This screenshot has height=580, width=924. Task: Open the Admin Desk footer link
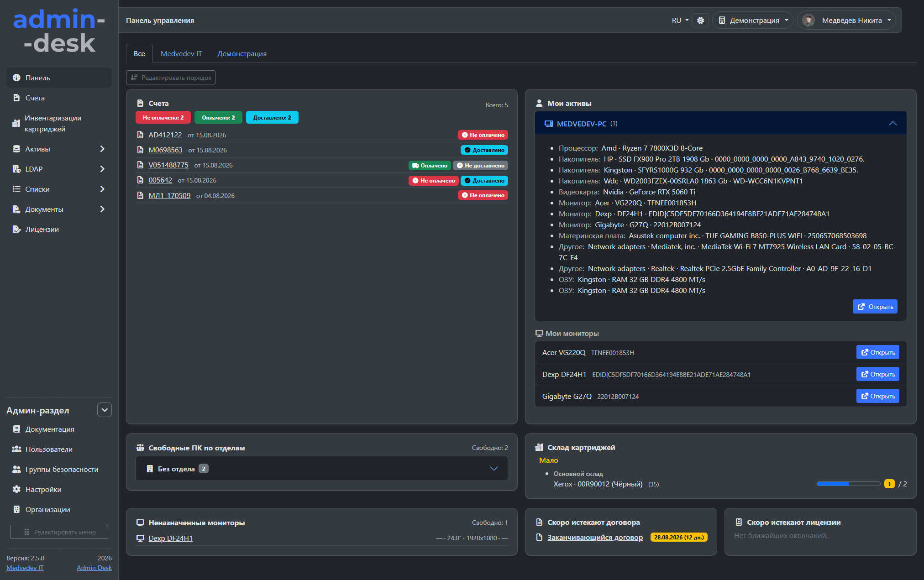point(94,568)
